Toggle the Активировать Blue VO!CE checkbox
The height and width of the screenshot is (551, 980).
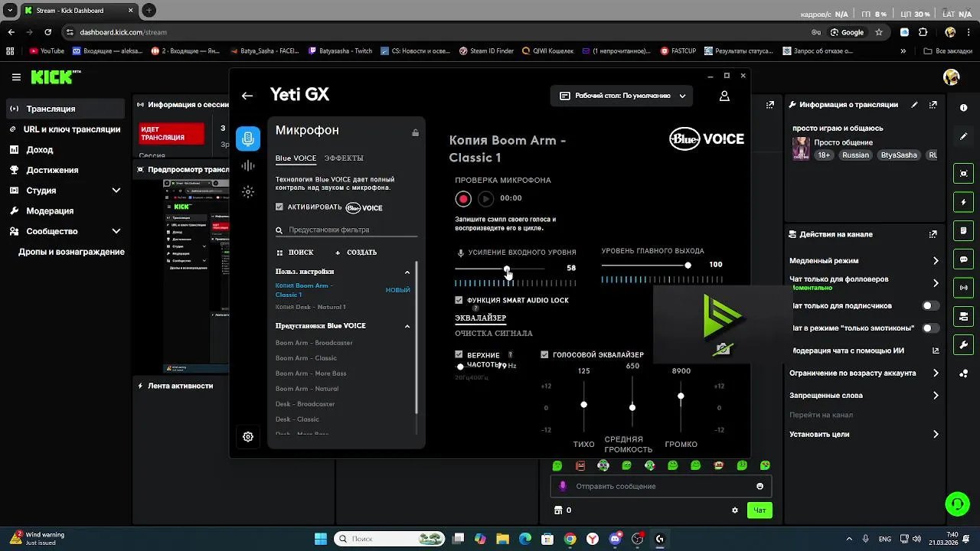[279, 207]
